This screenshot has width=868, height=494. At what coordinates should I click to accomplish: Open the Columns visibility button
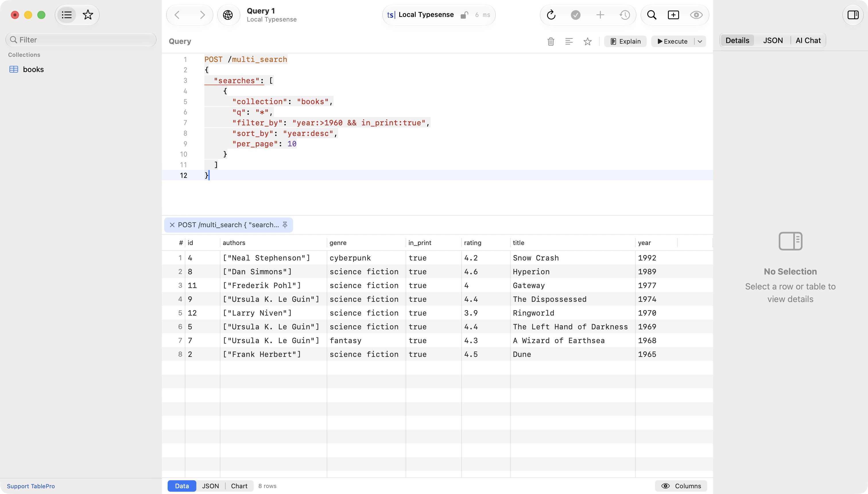coord(681,486)
